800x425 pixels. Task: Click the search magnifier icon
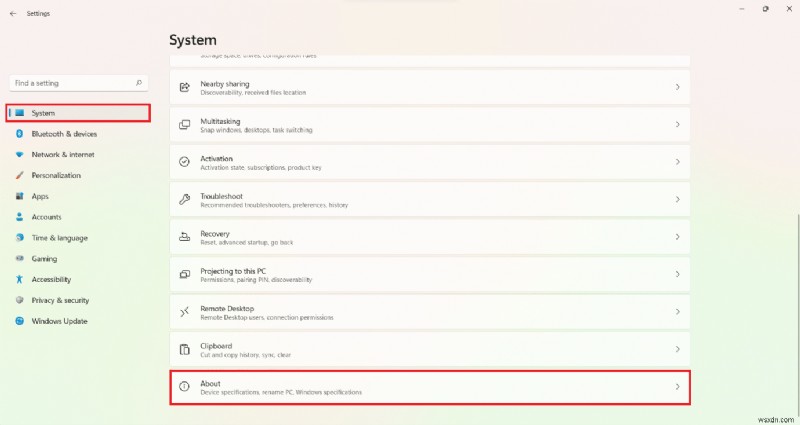point(139,83)
